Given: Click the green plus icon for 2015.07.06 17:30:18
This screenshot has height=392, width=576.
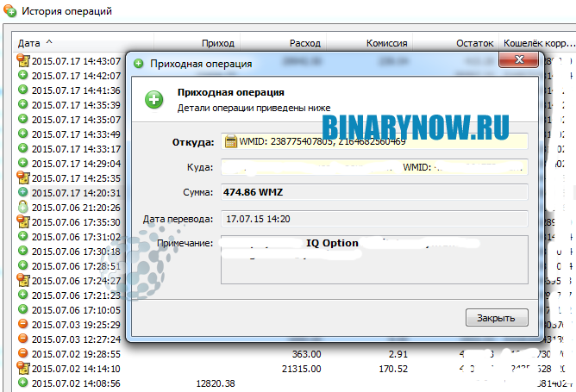Looking at the screenshot, I should (22, 251).
